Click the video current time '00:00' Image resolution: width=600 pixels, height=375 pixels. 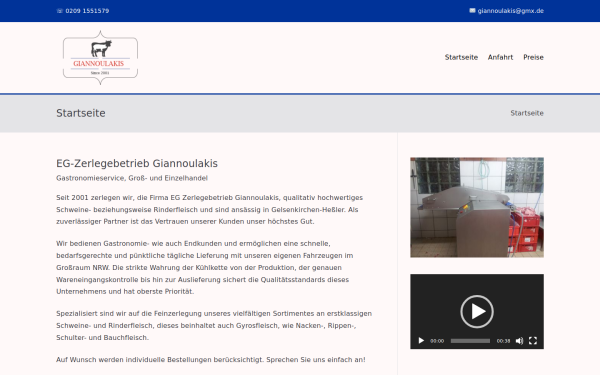tap(437, 341)
